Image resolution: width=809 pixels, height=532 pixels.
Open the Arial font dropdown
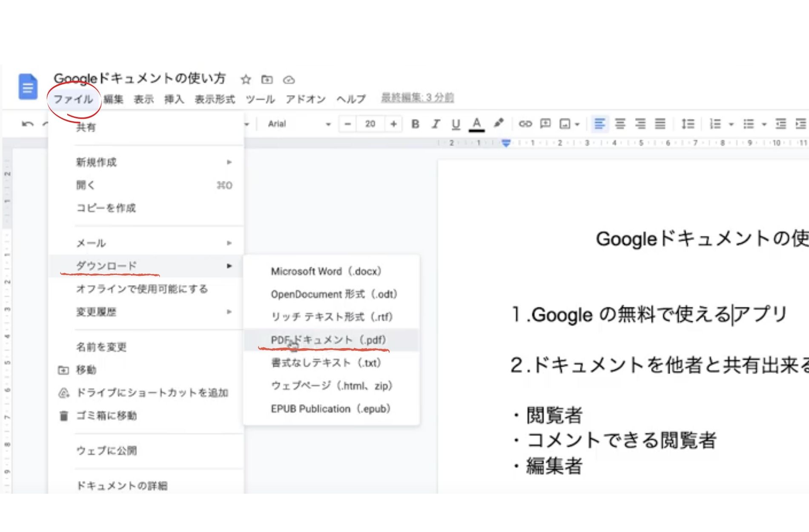(299, 124)
